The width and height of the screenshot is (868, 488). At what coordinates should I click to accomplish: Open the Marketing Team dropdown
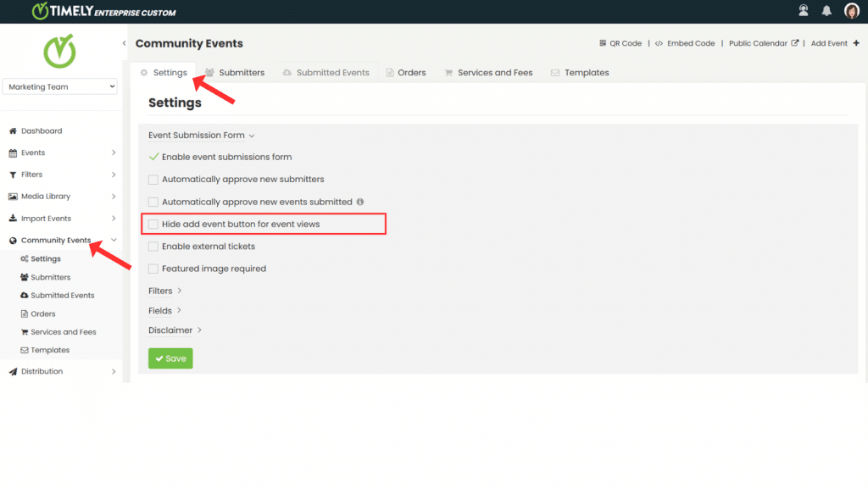pos(60,86)
